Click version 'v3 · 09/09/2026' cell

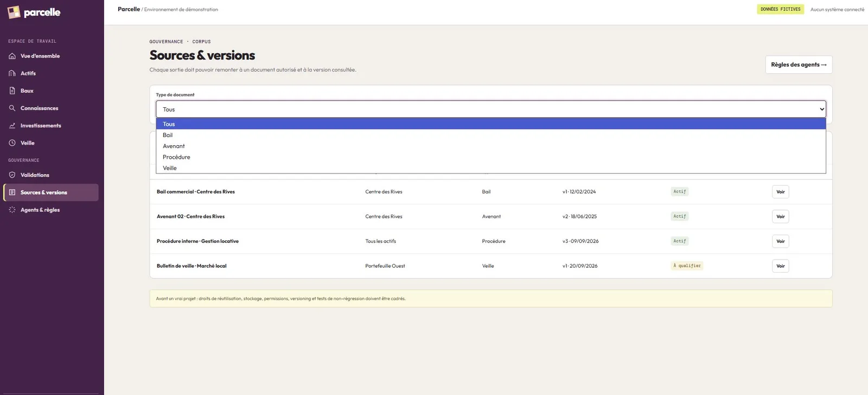[x=580, y=241]
